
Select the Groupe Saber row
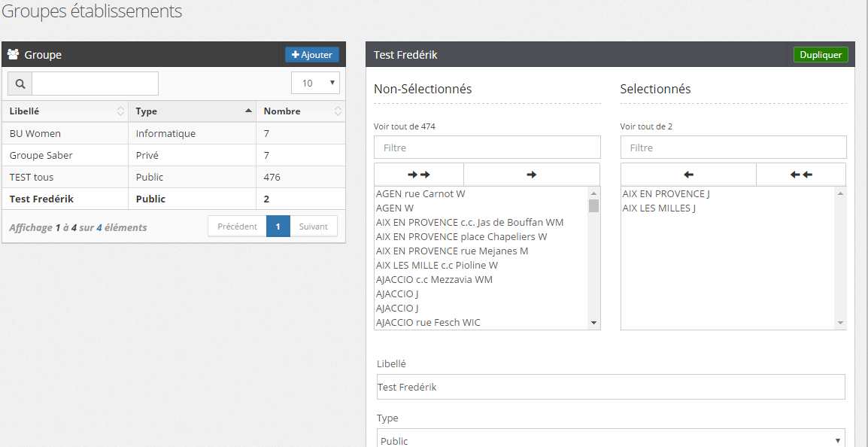tap(174, 155)
